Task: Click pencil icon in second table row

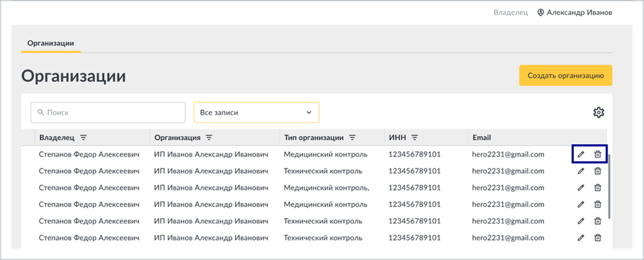Action: click(581, 171)
